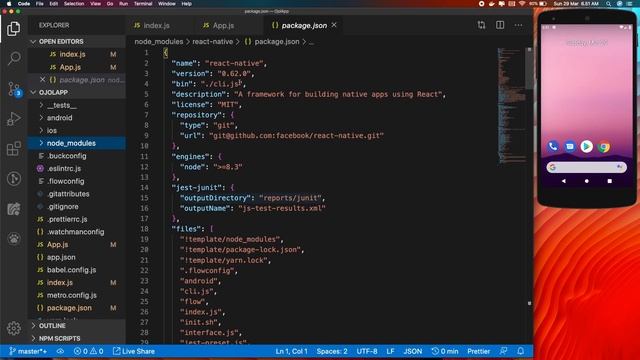Open metro.config.js in the explorer
Image resolution: width=640 pixels, height=360 pixels.
[x=77, y=295]
